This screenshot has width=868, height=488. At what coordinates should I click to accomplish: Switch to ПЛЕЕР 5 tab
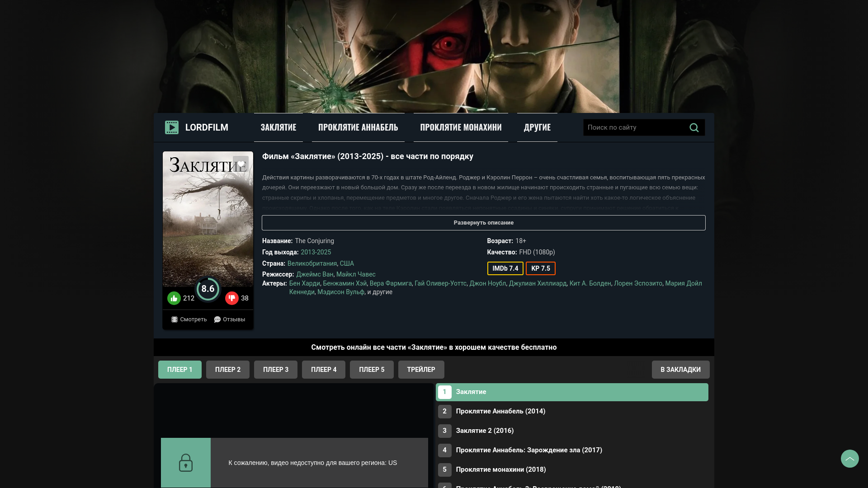pos(372,370)
